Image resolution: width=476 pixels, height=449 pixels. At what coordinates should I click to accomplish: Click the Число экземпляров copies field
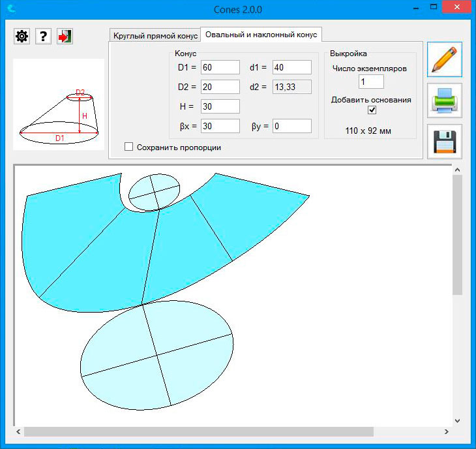coord(371,82)
